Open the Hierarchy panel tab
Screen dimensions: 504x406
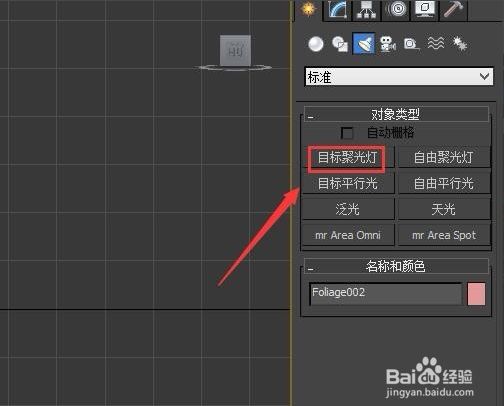(x=366, y=10)
